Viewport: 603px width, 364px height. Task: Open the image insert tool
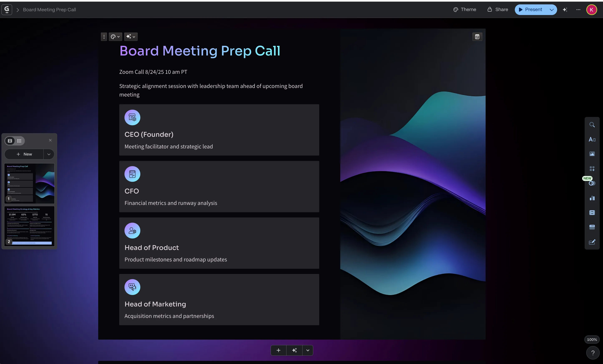coord(592,154)
